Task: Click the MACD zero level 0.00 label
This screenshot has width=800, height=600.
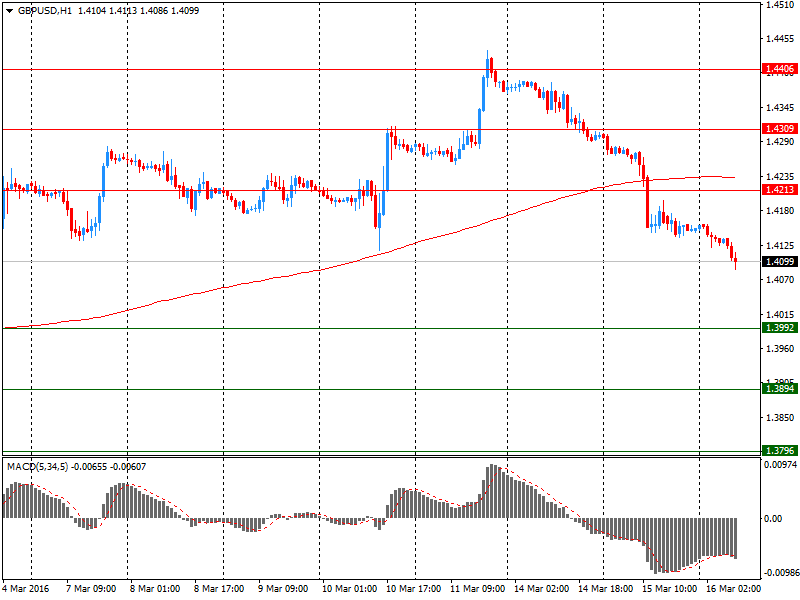Action: pyautogui.click(x=773, y=519)
